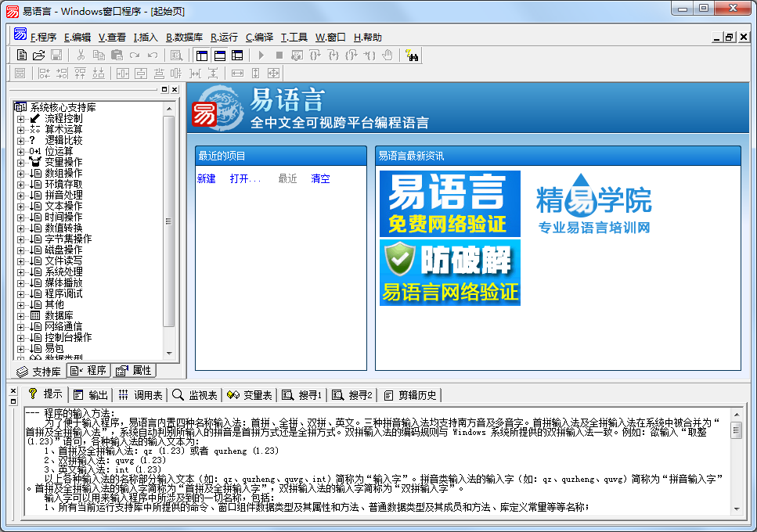Toggle the left work panel layout icon

tap(202, 56)
